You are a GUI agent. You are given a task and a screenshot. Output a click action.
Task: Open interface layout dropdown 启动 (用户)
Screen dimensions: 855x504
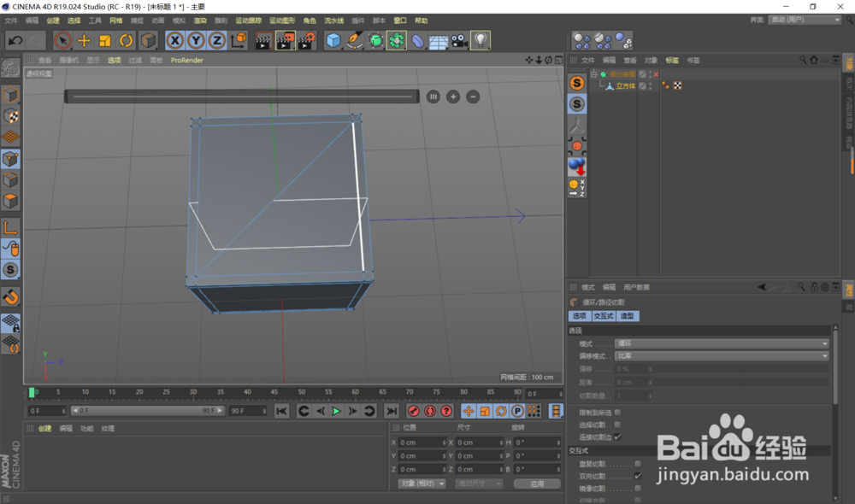(x=805, y=20)
